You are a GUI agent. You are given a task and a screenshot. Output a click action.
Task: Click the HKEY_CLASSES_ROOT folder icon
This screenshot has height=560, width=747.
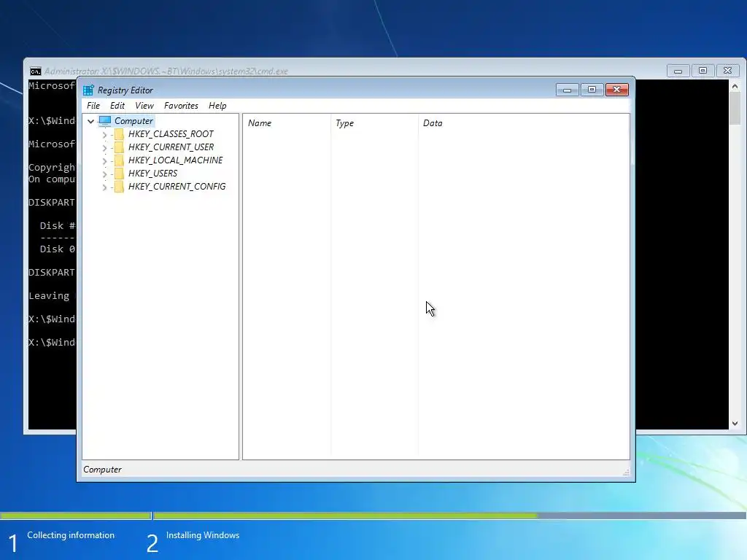click(119, 134)
